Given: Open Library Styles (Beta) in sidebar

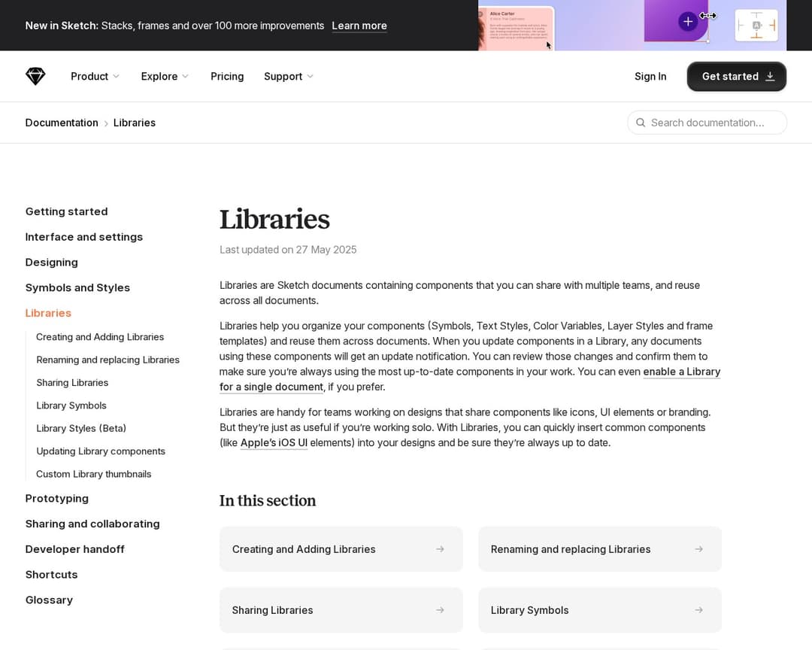Looking at the screenshot, I should 81,428.
